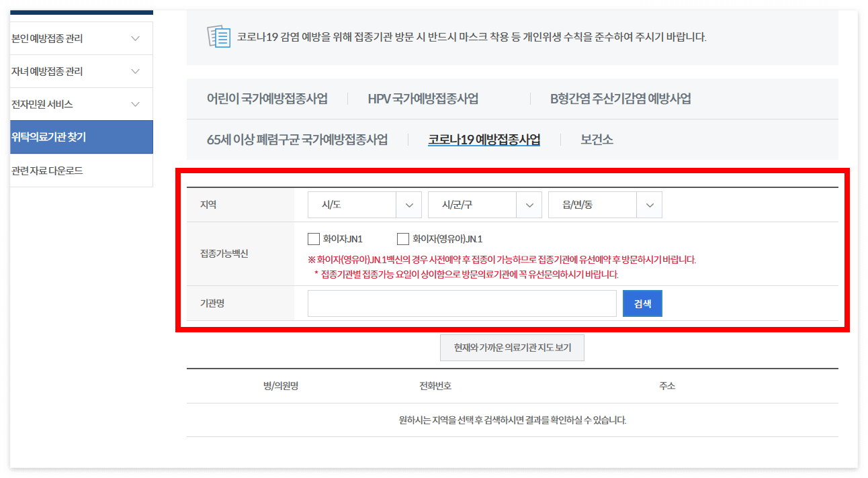Image resolution: width=868 pixels, height=478 pixels.
Task: Expand the 본인 예방접종 관리 menu
Action: (81, 38)
